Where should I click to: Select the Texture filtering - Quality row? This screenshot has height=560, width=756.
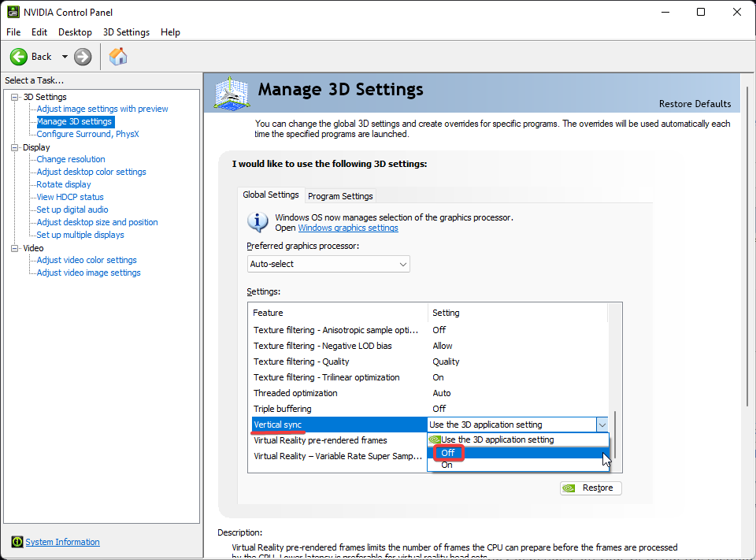[x=429, y=362]
